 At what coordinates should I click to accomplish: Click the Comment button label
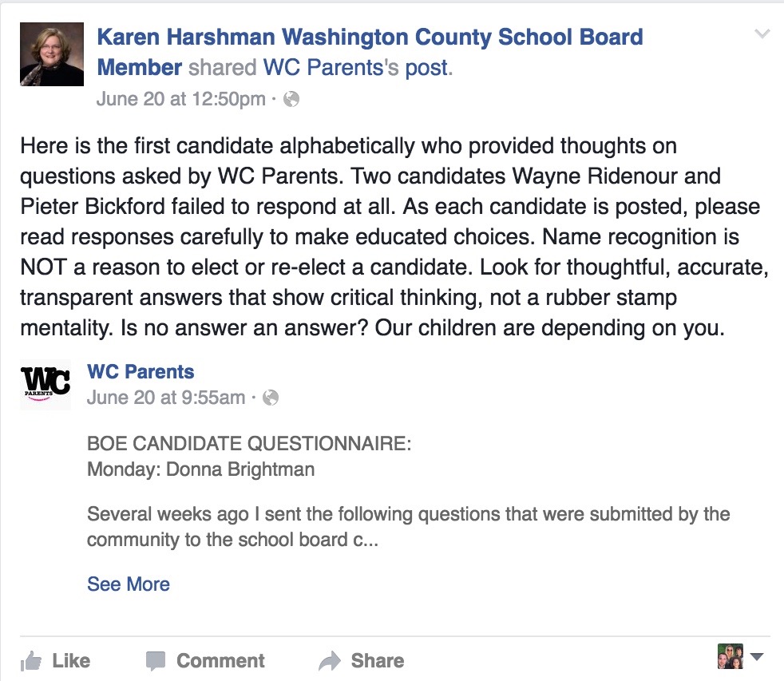coord(220,660)
